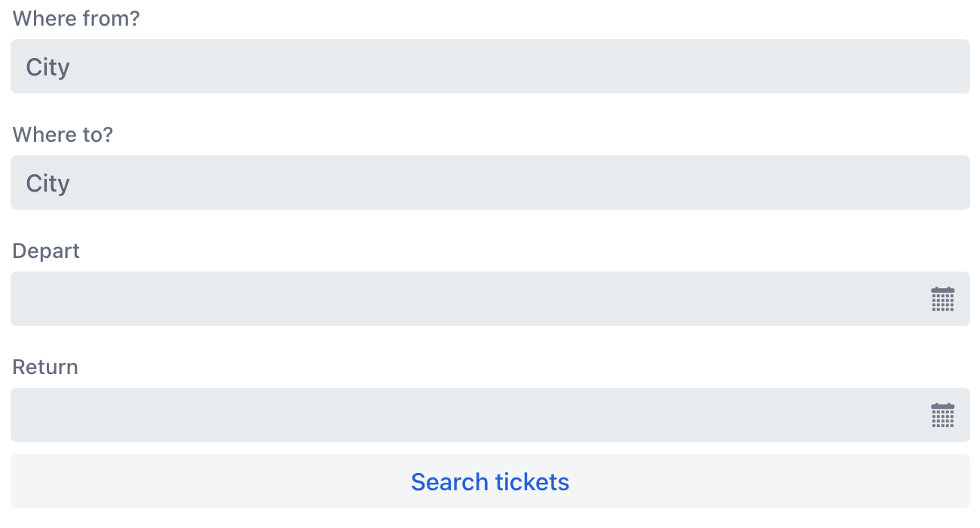Select the City placeholder under 'Where to?'
980x528 pixels.
(48, 183)
